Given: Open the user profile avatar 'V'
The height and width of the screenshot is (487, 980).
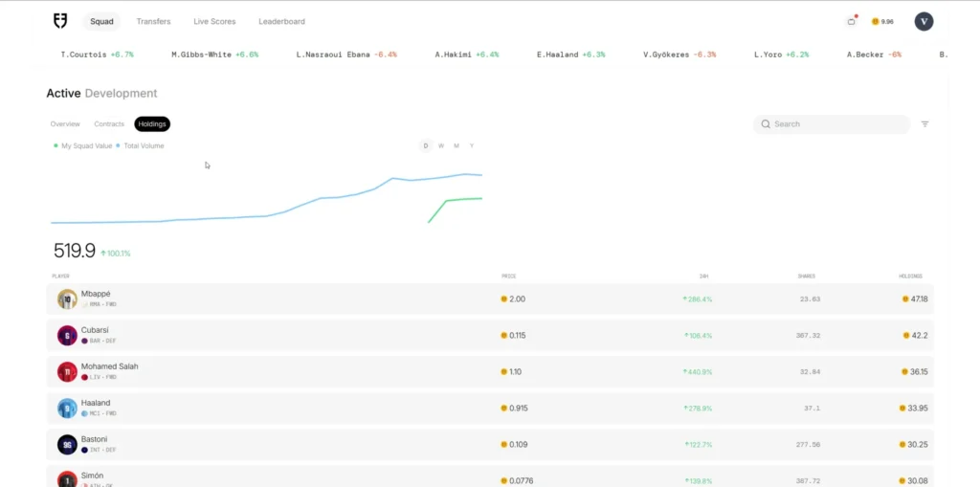Looking at the screenshot, I should [924, 21].
